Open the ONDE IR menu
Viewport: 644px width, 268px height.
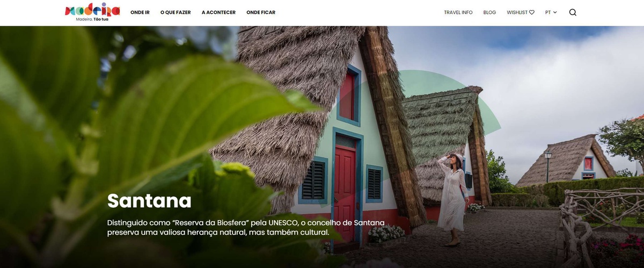140,12
